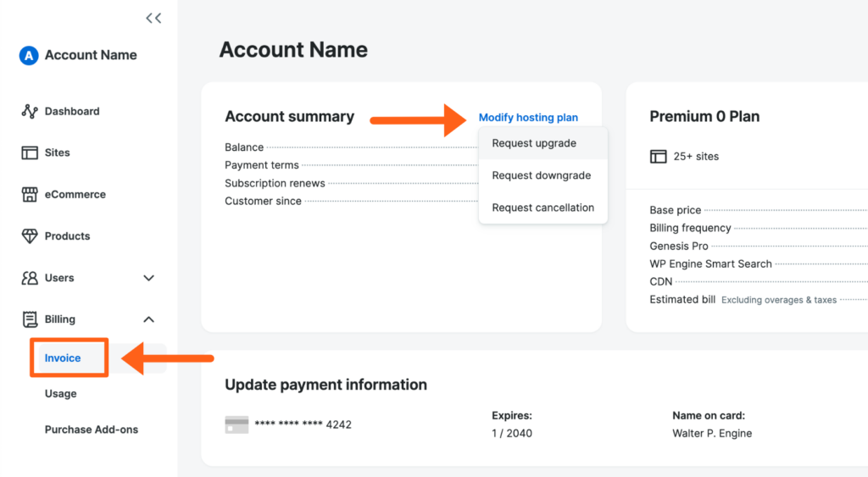Click the Users people icon
Image resolution: width=868 pixels, height=477 pixels.
tap(30, 278)
